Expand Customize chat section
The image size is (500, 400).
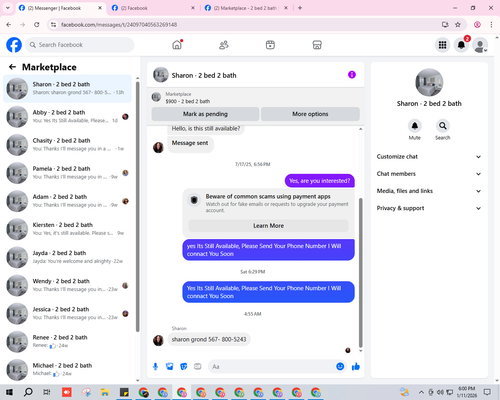point(429,157)
